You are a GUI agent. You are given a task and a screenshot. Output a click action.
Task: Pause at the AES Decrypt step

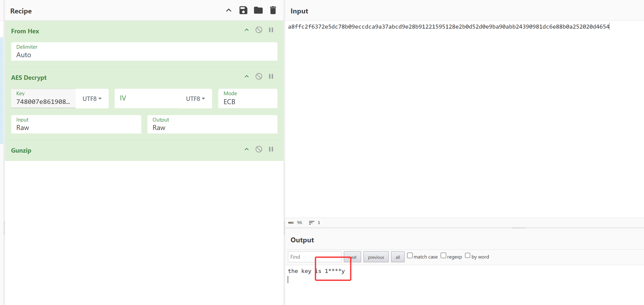(x=271, y=76)
